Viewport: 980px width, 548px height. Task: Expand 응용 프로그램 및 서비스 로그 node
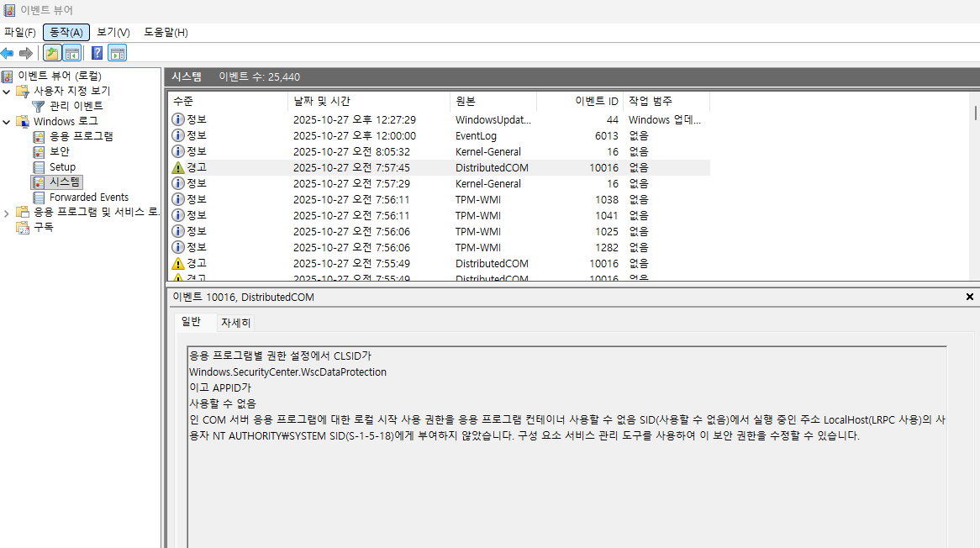(7, 213)
